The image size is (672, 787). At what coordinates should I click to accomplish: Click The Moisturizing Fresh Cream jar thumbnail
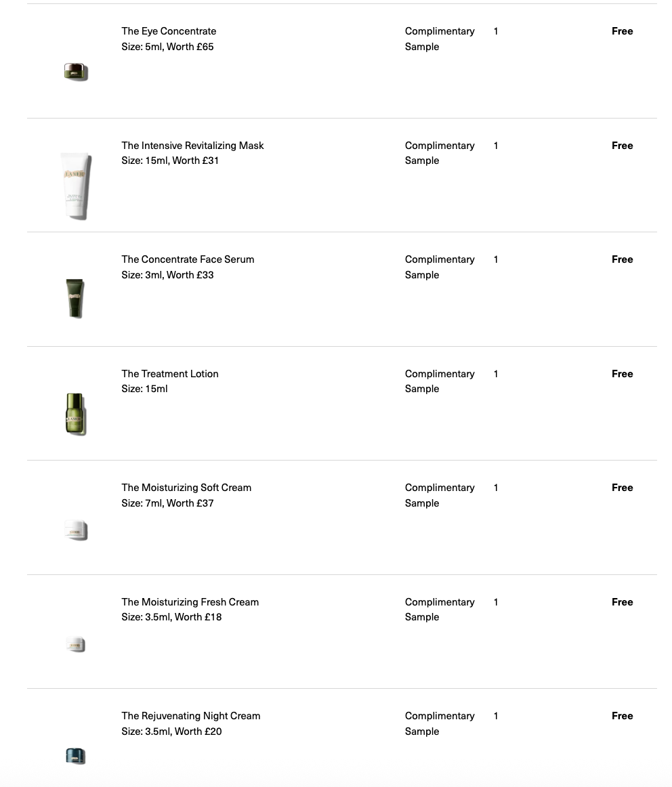[x=76, y=644]
